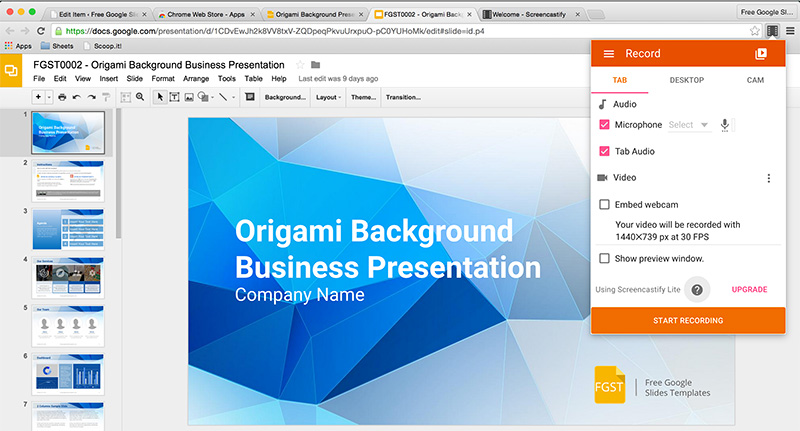Expand the new slide dropdown arrow
The width and height of the screenshot is (800, 431).
point(49,97)
